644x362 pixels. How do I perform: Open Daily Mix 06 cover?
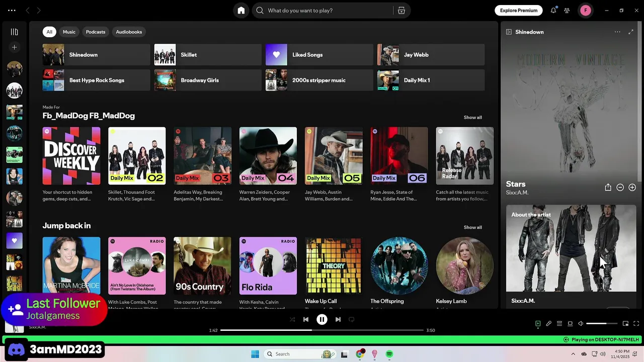point(399,156)
